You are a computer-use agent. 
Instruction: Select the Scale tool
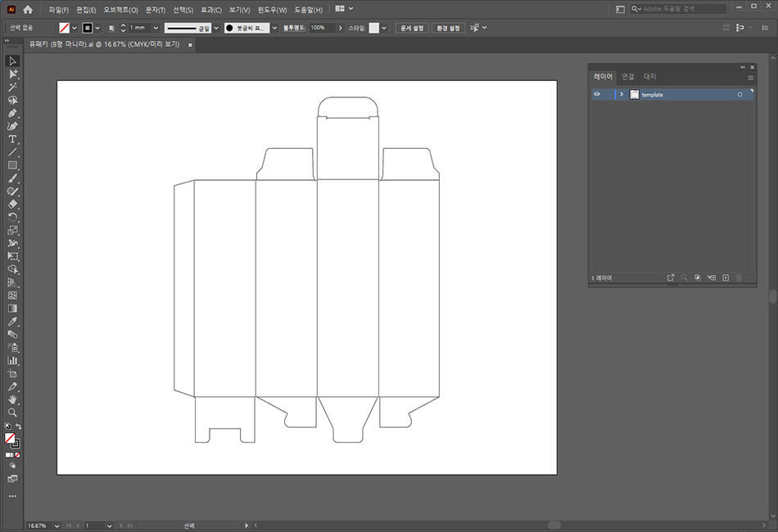coord(12,230)
